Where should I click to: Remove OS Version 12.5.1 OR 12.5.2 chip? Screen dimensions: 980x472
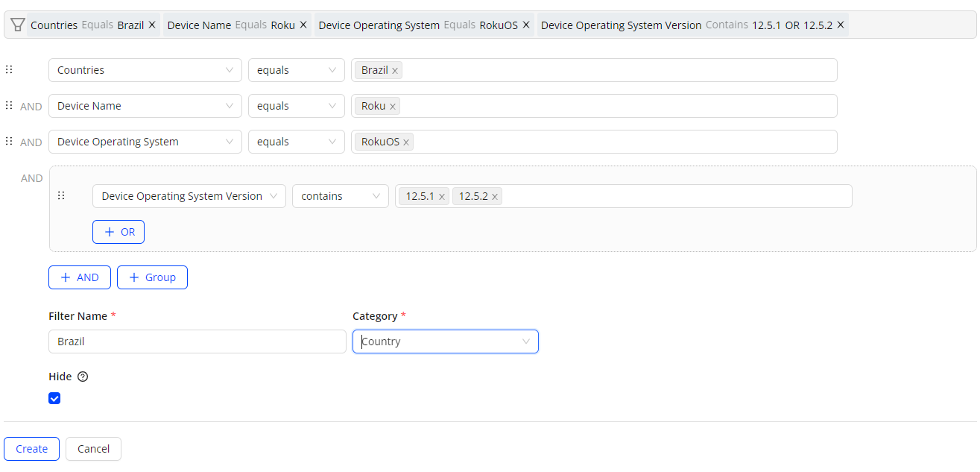(841, 25)
